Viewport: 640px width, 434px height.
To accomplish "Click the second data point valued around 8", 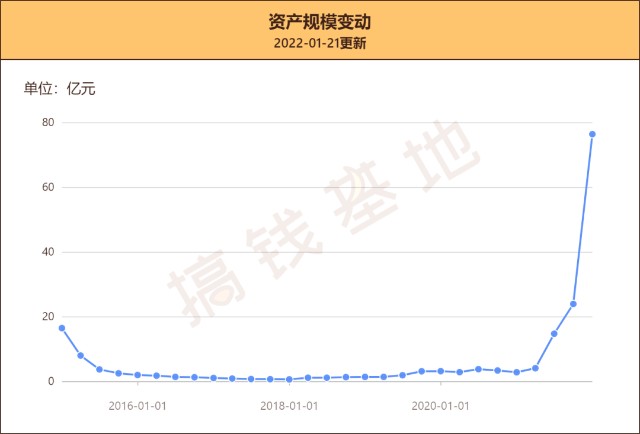I will tap(80, 355).
